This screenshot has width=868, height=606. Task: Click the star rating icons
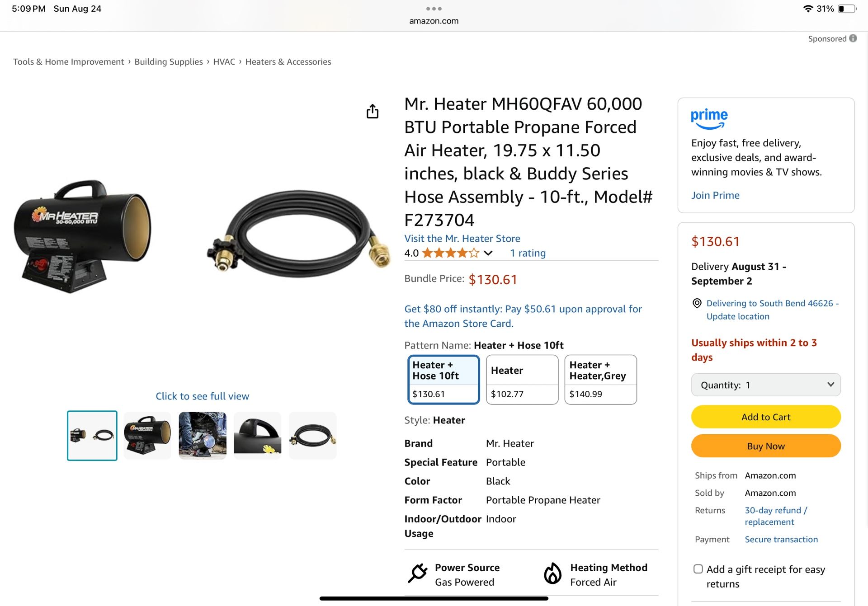[x=450, y=253]
